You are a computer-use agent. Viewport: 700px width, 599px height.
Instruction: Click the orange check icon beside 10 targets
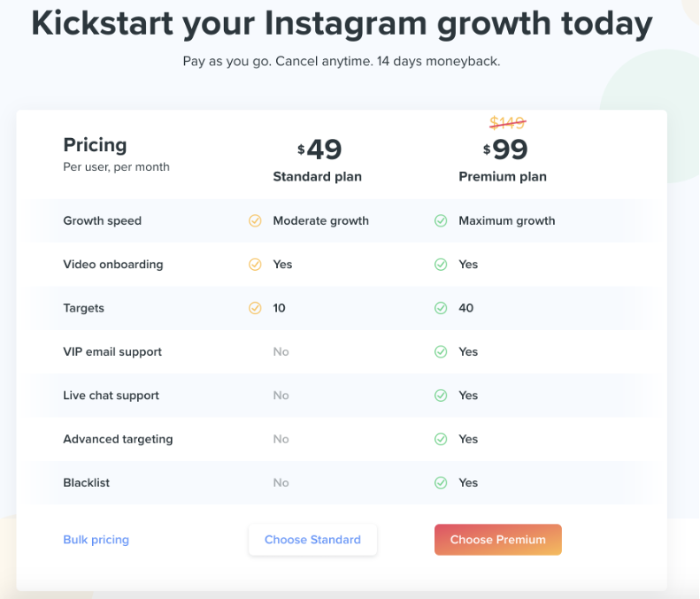coord(255,308)
